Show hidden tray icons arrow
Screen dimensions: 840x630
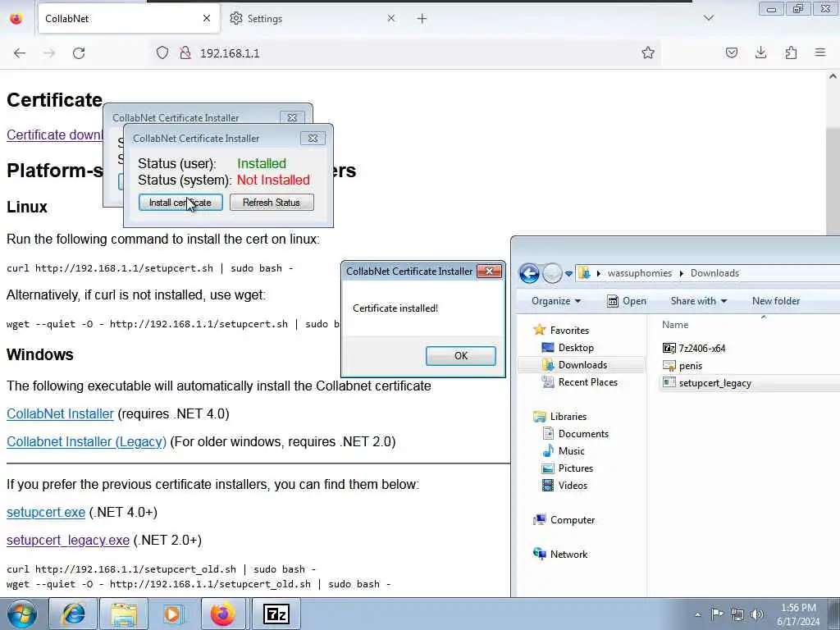tap(697, 614)
